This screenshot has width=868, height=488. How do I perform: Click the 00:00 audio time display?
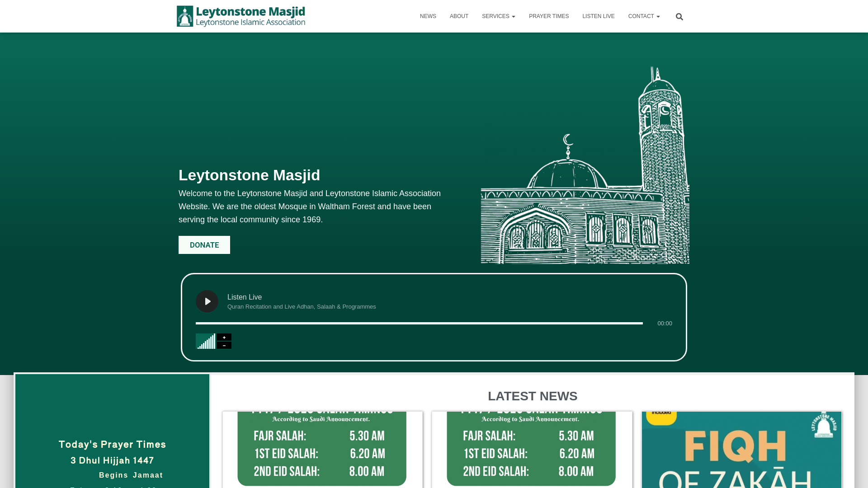pos(665,324)
